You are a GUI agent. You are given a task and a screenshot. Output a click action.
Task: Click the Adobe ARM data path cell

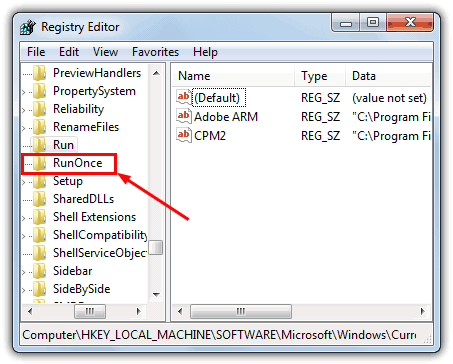pyautogui.click(x=391, y=117)
